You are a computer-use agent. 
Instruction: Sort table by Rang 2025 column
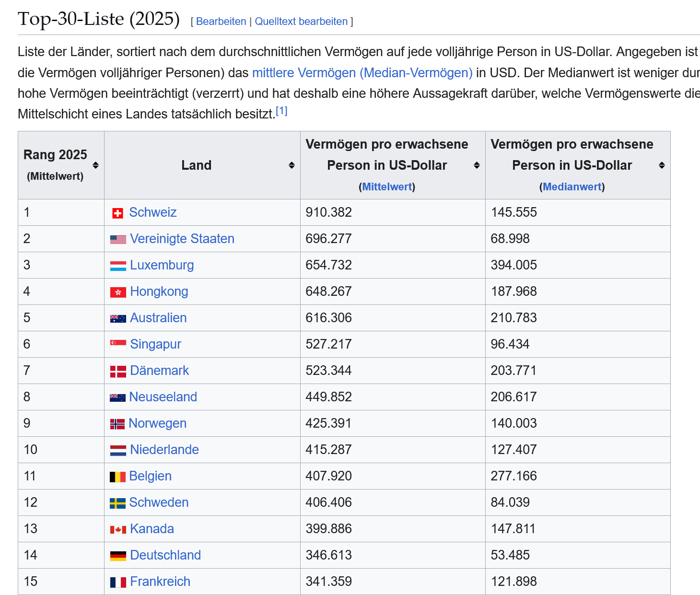(95, 165)
